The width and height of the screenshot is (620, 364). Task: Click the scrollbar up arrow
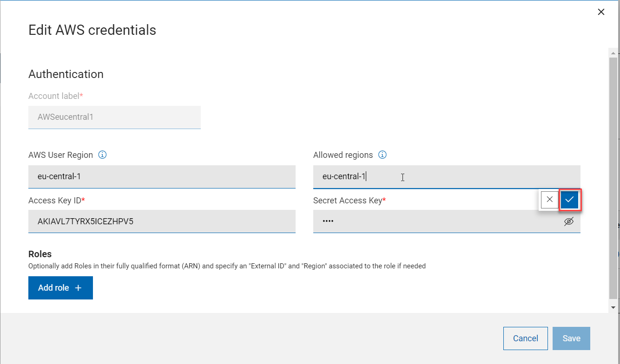[613, 53]
